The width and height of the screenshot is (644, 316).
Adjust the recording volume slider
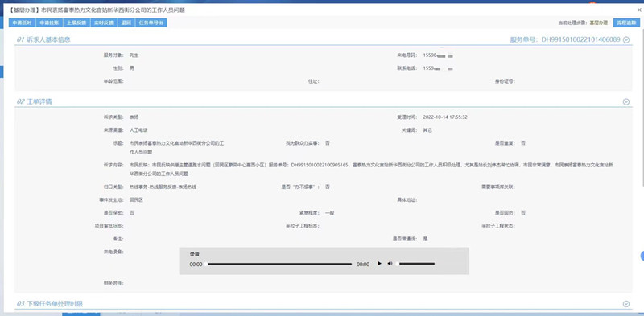(415, 264)
